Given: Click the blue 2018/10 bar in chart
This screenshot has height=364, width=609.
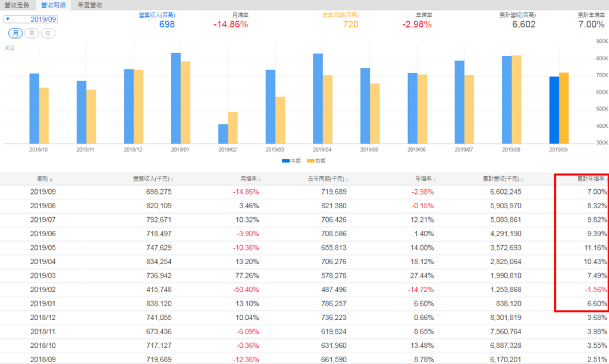Looking at the screenshot, I should [x=34, y=109].
